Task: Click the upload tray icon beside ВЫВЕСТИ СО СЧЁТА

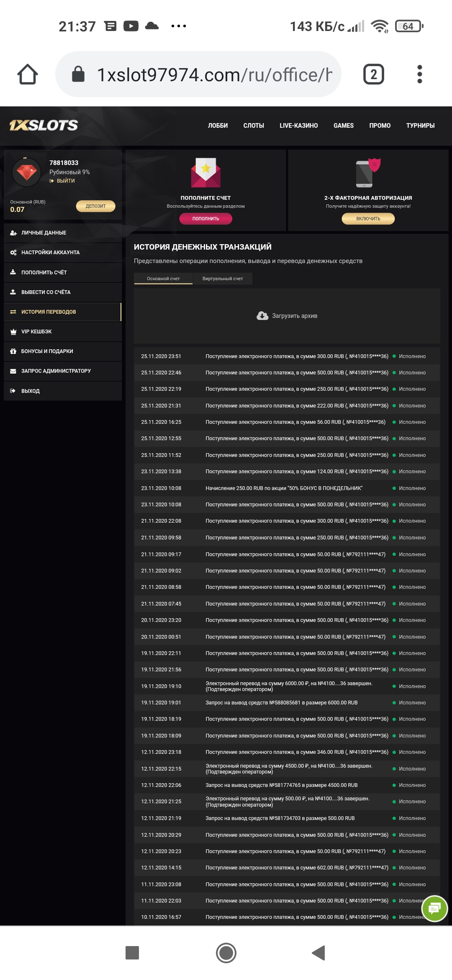Action: 13,292
